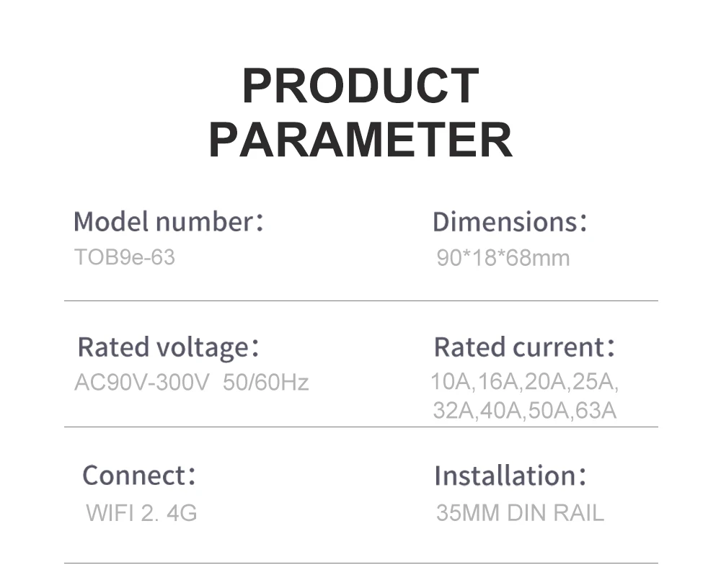The width and height of the screenshot is (721, 588).
Task: Click the divider line below the Model number row
Action: 361,300
